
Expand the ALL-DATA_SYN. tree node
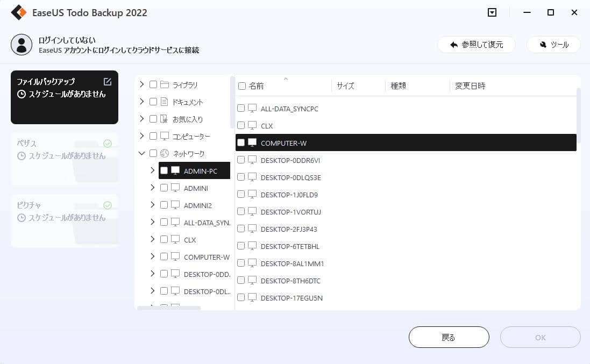[x=152, y=222]
